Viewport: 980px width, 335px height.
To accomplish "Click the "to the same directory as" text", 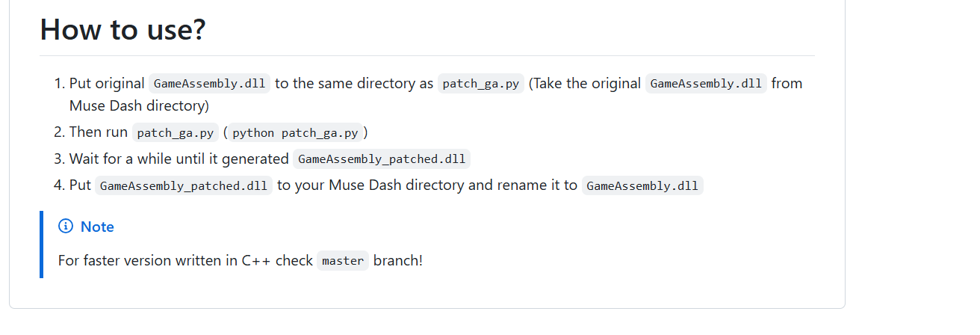I will [x=354, y=84].
